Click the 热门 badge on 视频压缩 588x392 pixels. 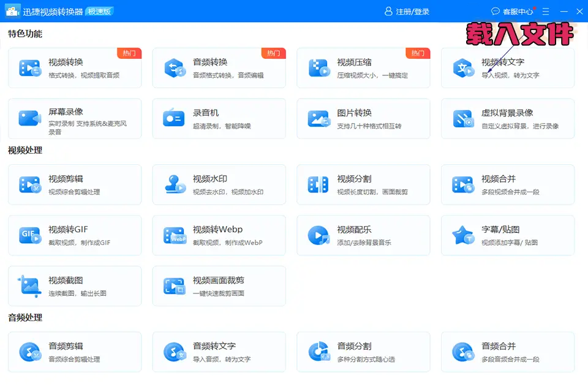[418, 53]
